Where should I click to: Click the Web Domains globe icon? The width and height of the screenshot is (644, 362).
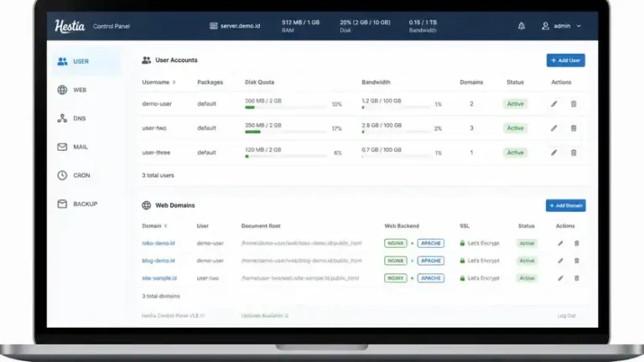(x=146, y=205)
